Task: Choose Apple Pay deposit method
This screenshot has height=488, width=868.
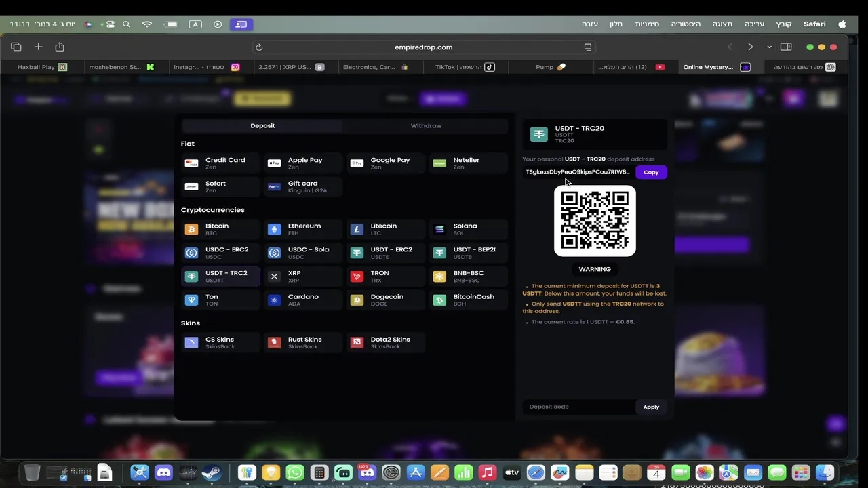Action: point(303,163)
